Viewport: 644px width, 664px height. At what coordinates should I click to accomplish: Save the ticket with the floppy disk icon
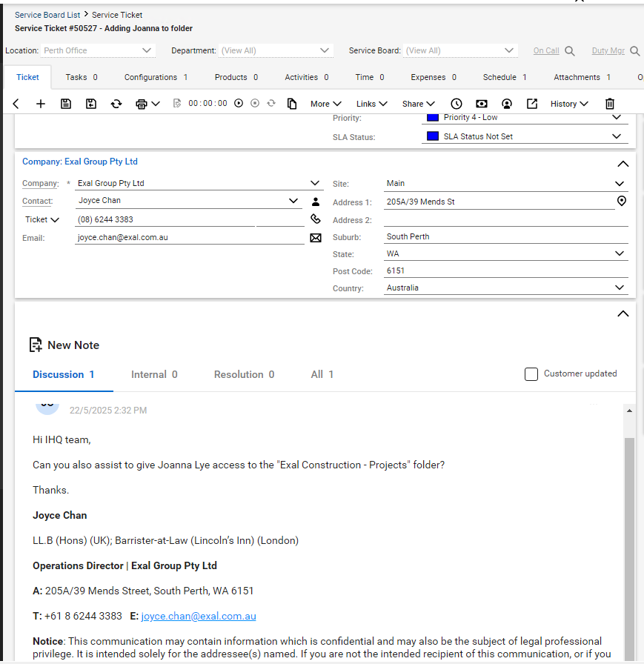tap(66, 104)
